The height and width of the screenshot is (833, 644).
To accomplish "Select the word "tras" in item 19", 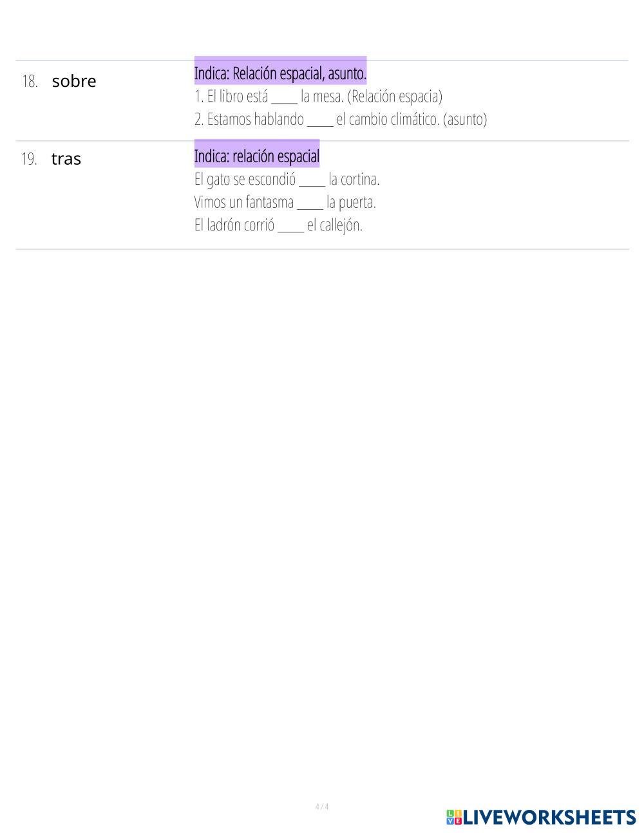I will click(x=66, y=159).
